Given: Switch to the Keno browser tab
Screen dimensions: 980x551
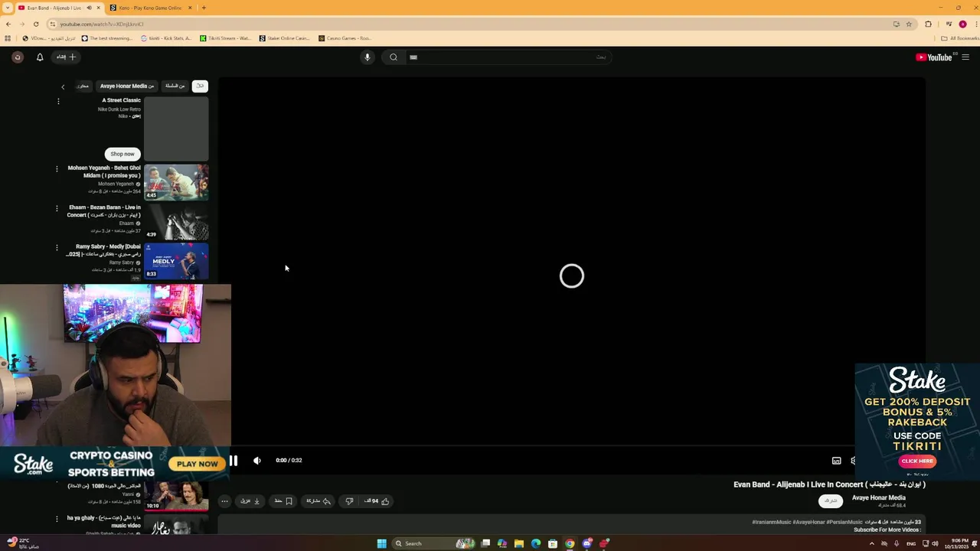Looking at the screenshot, I should pyautogui.click(x=151, y=8).
